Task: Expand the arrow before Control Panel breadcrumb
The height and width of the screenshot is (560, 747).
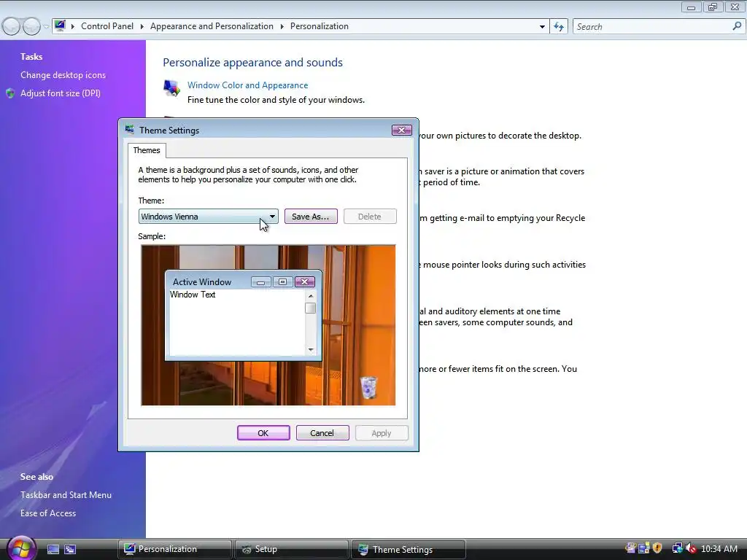Action: click(73, 27)
